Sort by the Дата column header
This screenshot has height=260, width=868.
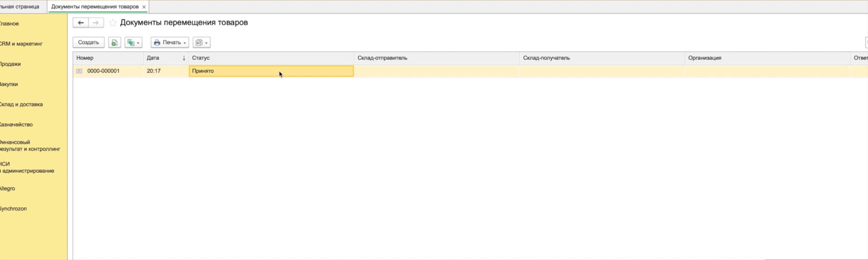point(166,58)
